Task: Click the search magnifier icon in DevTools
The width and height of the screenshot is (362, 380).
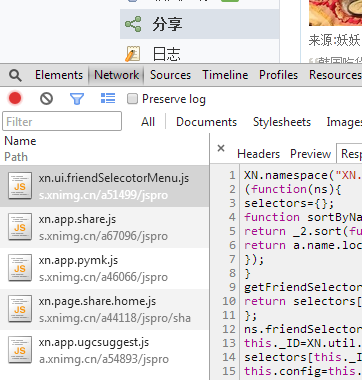Action: 15,76
